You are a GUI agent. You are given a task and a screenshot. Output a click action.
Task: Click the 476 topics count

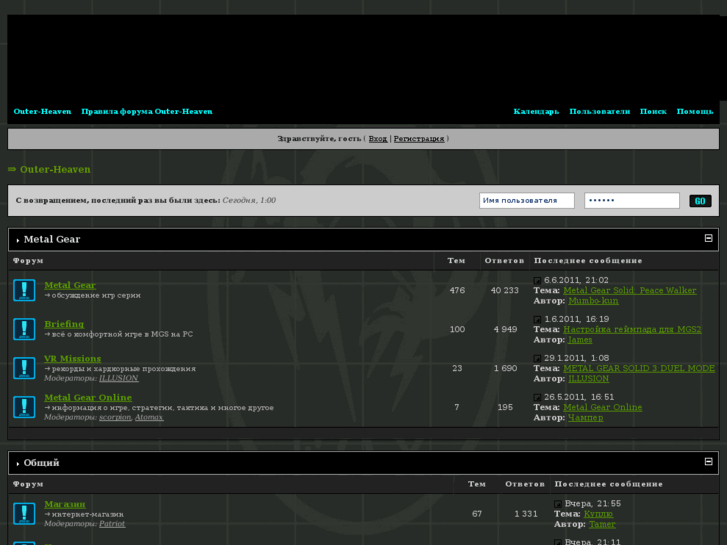pos(457,290)
